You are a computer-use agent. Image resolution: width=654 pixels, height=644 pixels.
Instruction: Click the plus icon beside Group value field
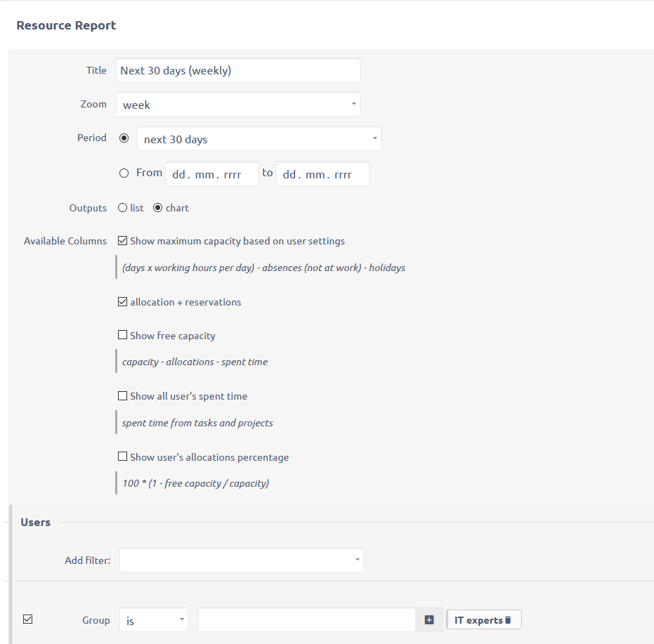[430, 620]
